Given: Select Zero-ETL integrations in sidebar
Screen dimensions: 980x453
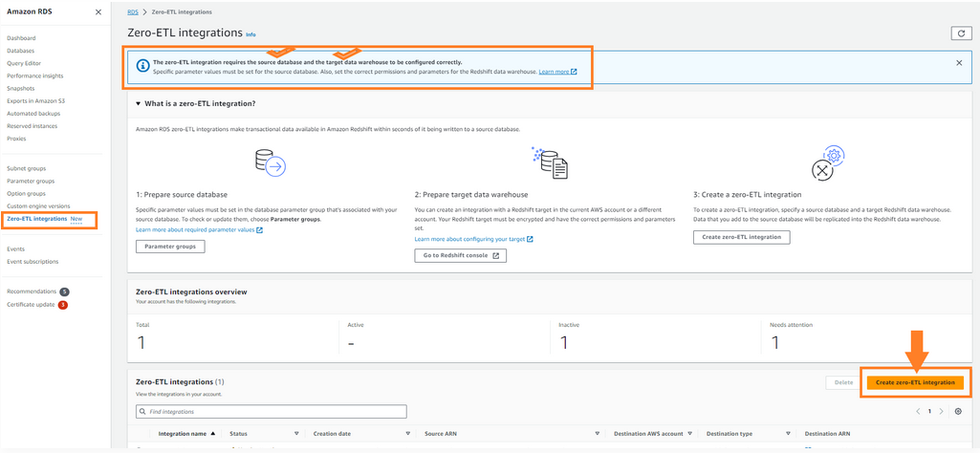Looking at the screenshot, I should [x=37, y=219].
